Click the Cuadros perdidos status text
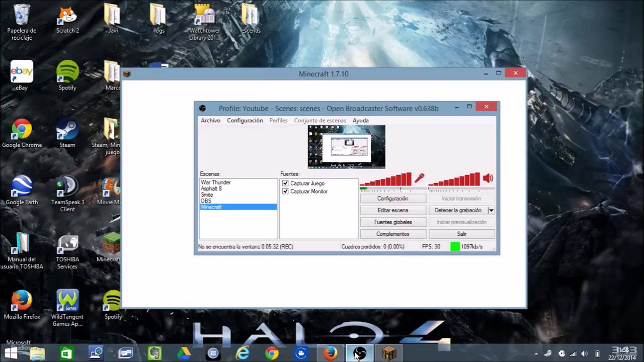 click(x=373, y=247)
